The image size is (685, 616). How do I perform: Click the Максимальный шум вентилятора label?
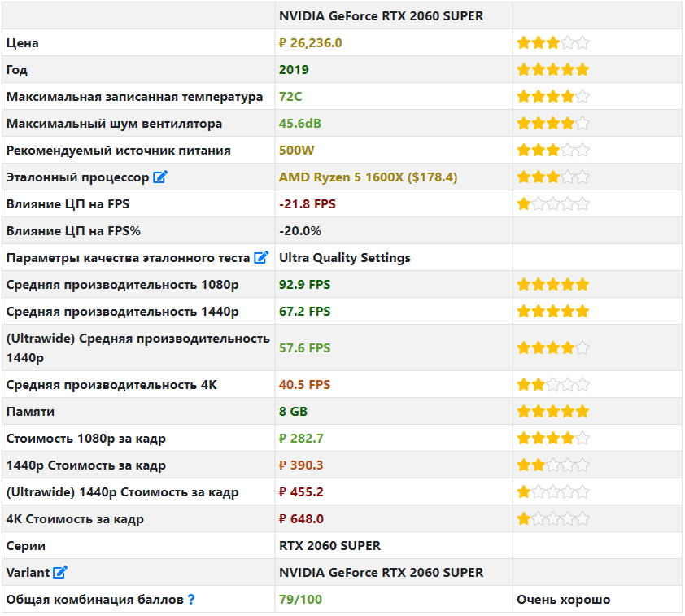(114, 124)
